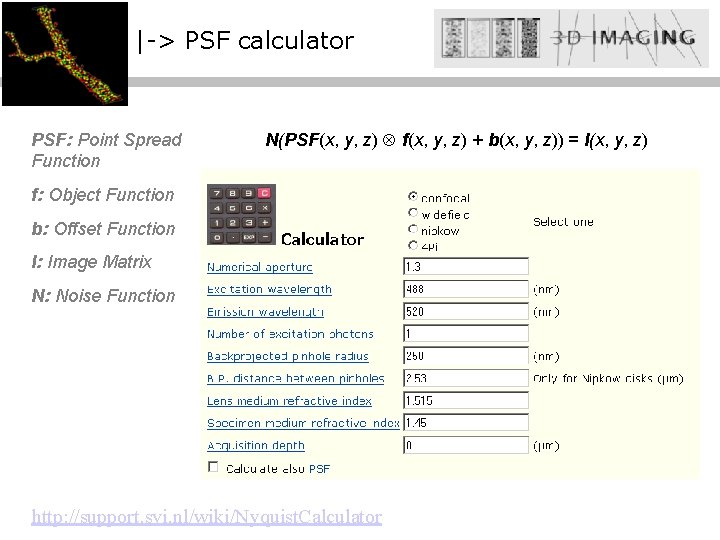Click the Specimen medium refractive index field
Image resolution: width=720 pixels, height=540 pixels.
(466, 422)
